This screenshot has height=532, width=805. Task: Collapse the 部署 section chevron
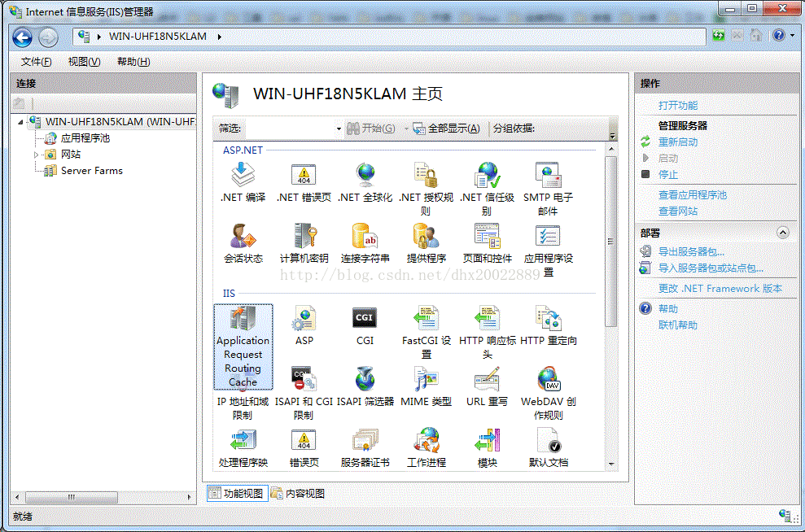click(x=782, y=233)
